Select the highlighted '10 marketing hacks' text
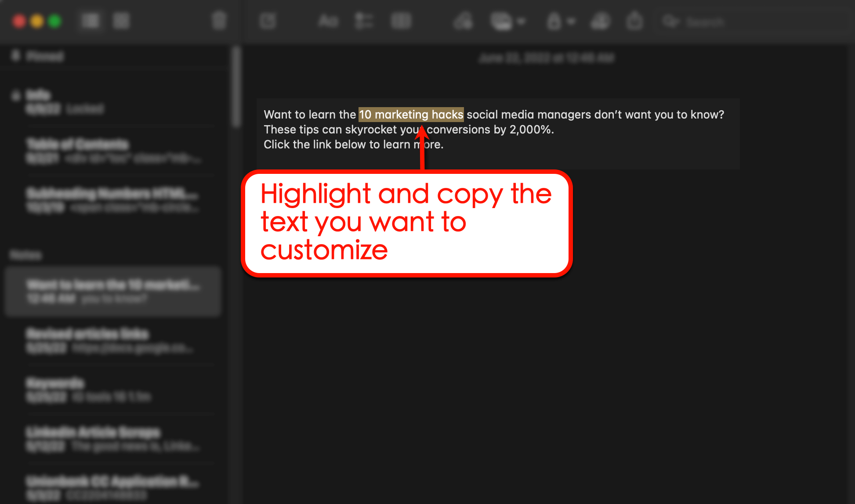Viewport: 855px width, 504px height. pos(411,115)
